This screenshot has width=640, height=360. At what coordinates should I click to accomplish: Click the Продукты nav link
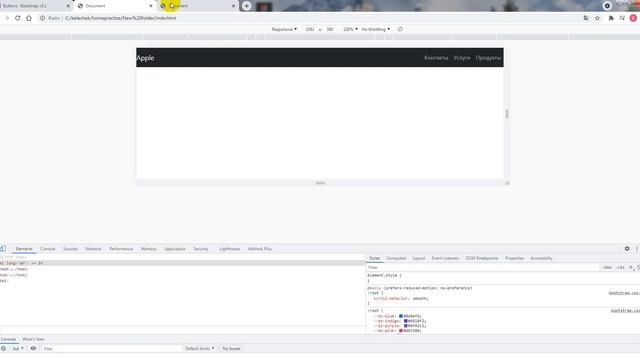(488, 58)
